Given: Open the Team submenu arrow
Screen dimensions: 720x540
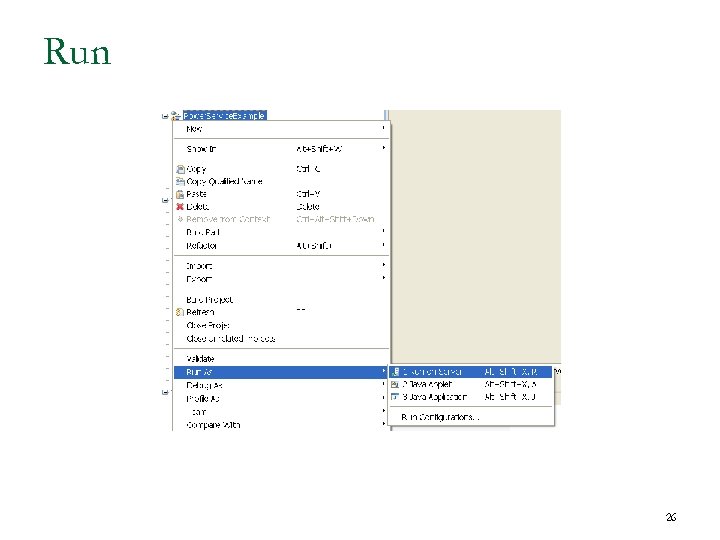Looking at the screenshot, I should (384, 411).
